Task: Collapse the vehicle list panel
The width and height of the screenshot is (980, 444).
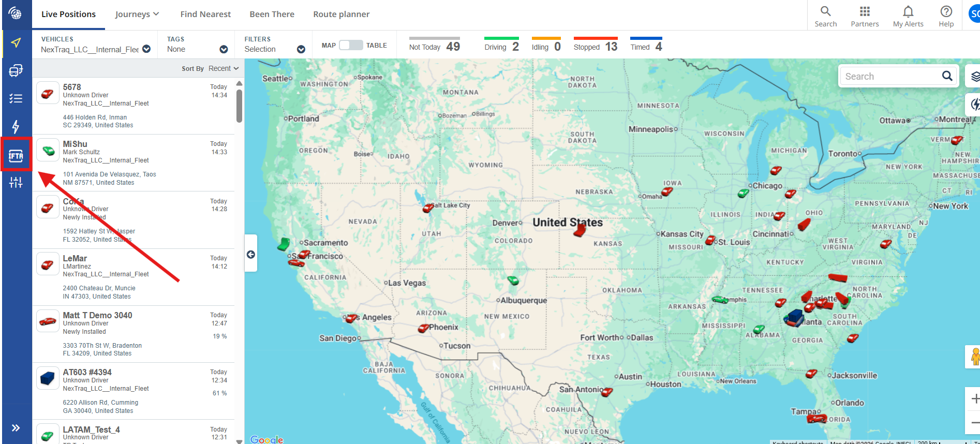Action: 251,254
